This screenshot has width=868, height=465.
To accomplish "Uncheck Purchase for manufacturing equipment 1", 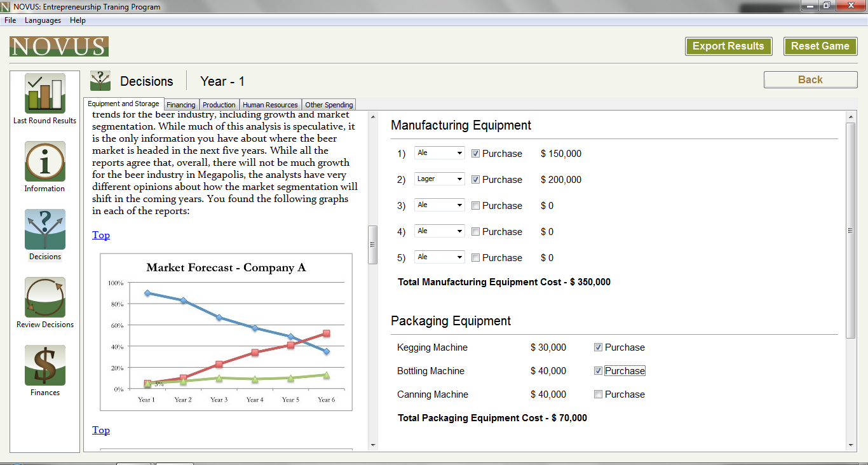I will [475, 154].
